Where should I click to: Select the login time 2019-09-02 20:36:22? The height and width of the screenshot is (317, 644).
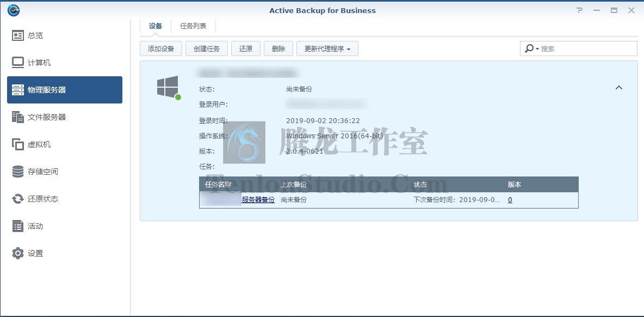click(x=323, y=120)
